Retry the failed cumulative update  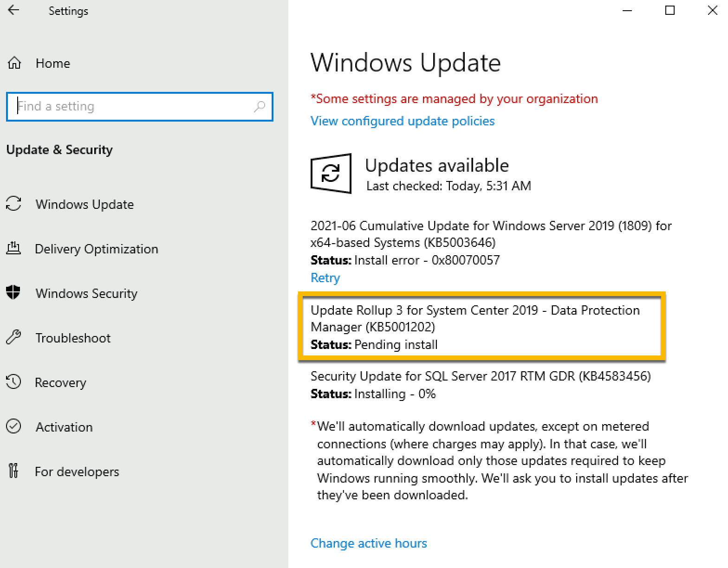[325, 278]
